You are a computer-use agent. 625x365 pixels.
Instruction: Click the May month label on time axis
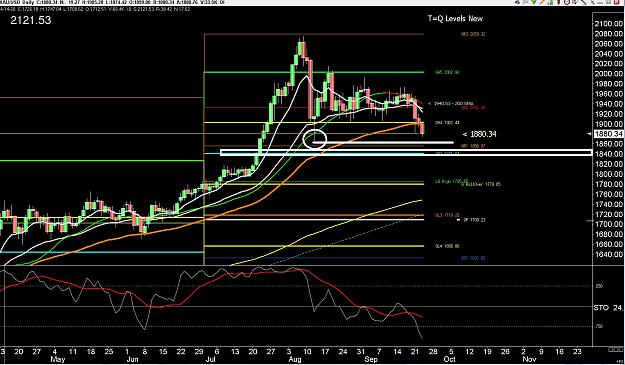point(58,359)
